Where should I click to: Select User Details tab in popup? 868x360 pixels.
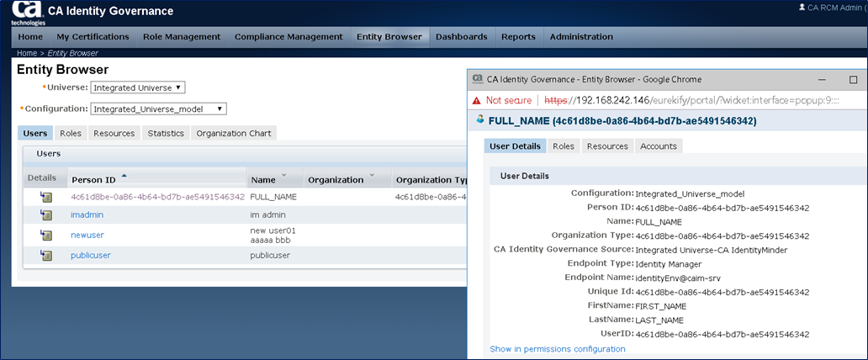coord(516,146)
